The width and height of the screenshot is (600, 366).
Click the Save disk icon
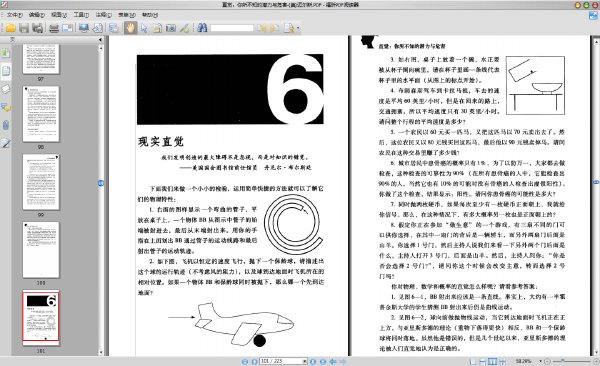pos(24,28)
